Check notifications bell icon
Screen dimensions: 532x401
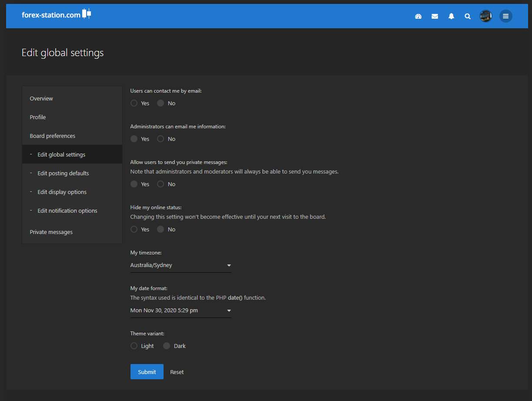coord(451,17)
